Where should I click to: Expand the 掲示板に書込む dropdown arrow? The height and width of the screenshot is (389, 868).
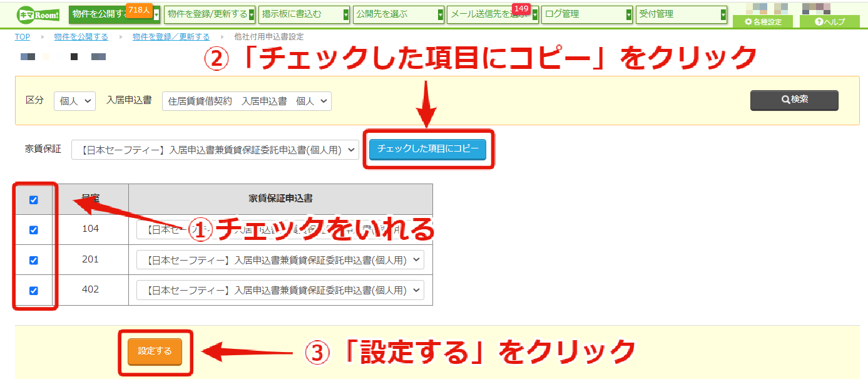click(x=346, y=14)
